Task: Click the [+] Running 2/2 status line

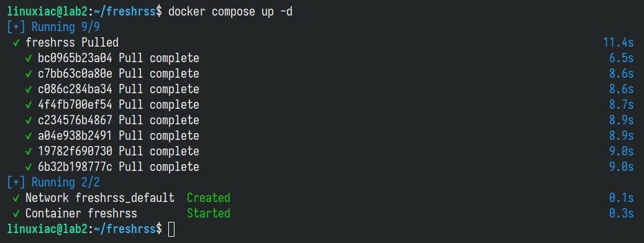Action: pos(53,183)
